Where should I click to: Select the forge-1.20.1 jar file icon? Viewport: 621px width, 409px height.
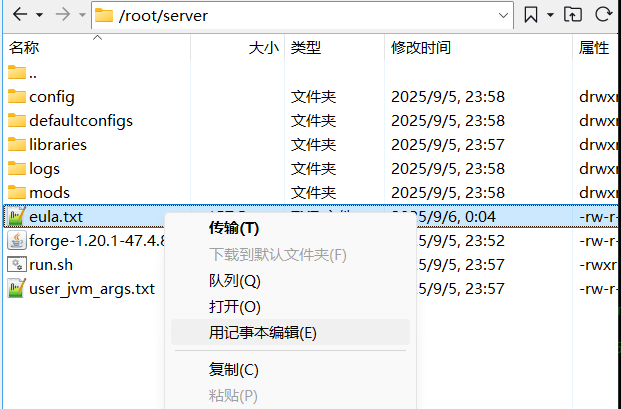[x=16, y=241]
